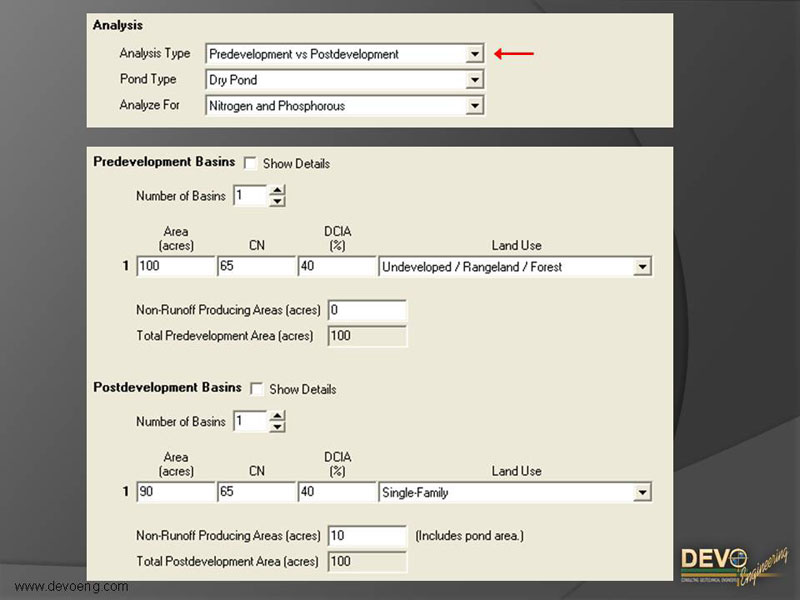Open the Single-Family land use dropdown

pyautogui.click(x=642, y=492)
